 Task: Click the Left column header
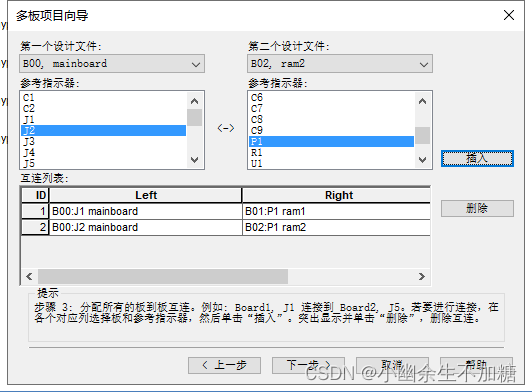(146, 195)
